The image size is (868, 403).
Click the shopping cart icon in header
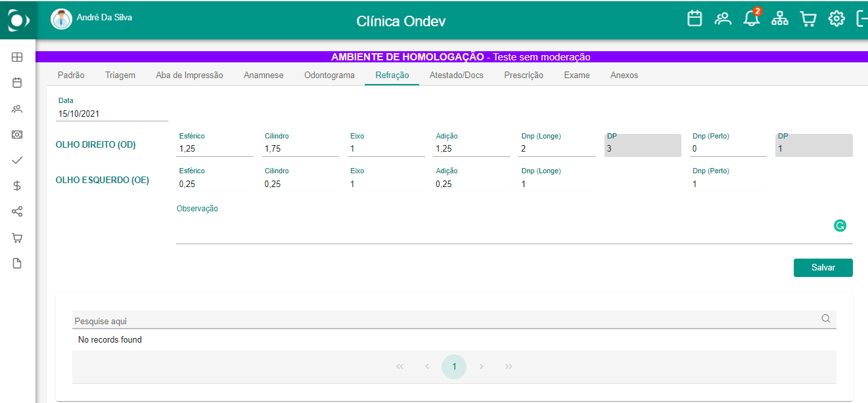click(x=808, y=18)
